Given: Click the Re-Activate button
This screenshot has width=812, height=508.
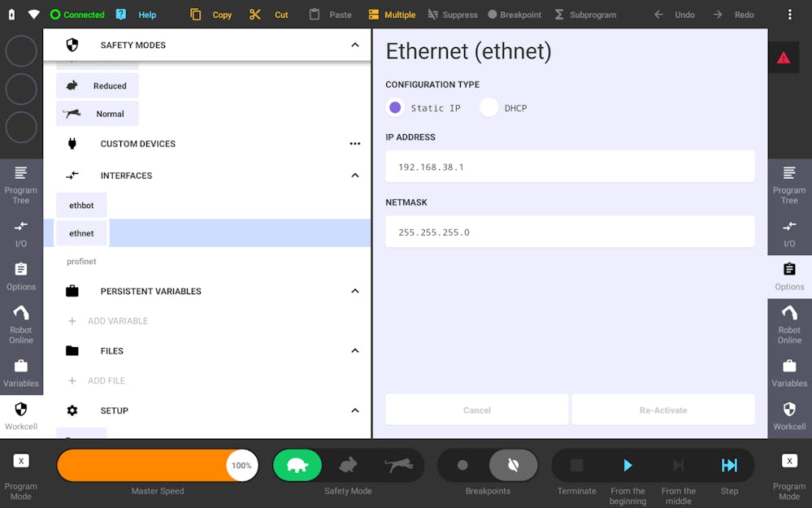Looking at the screenshot, I should click(663, 410).
